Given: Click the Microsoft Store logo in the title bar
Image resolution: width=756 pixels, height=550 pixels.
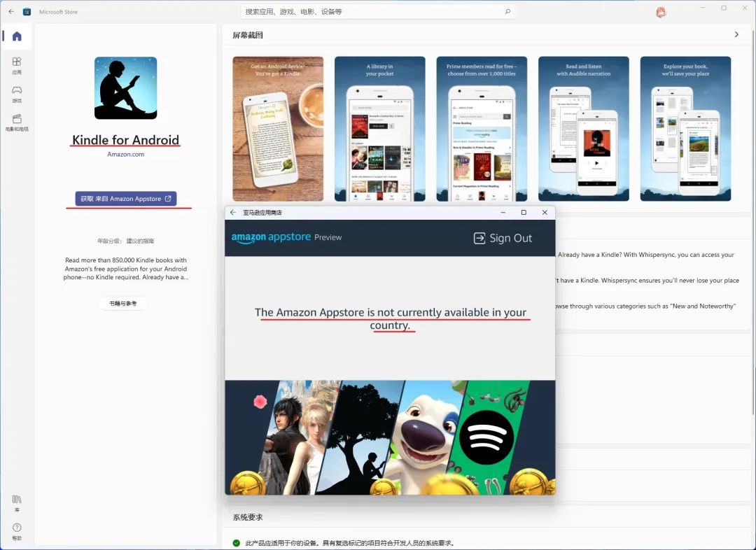Looking at the screenshot, I should 27,12.
